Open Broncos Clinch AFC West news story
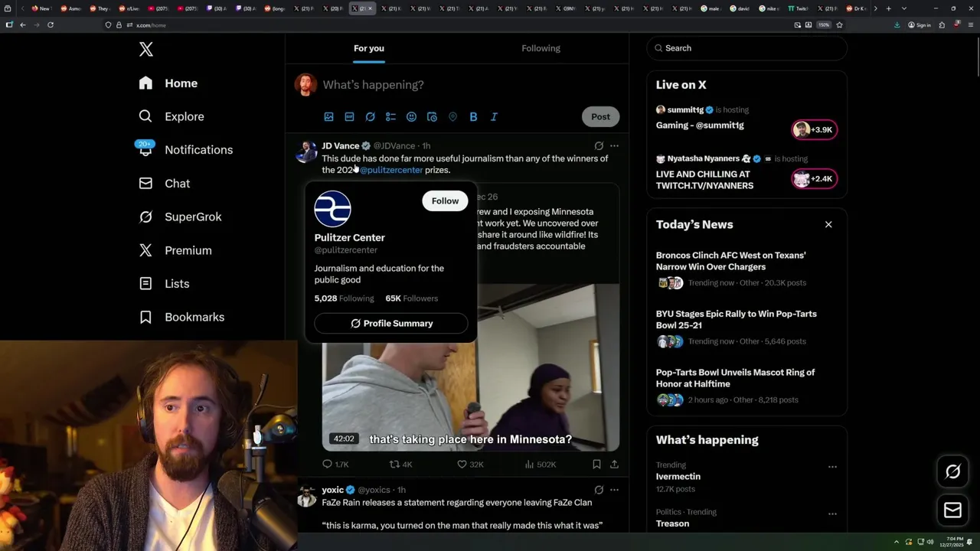980x551 pixels. [746, 269]
